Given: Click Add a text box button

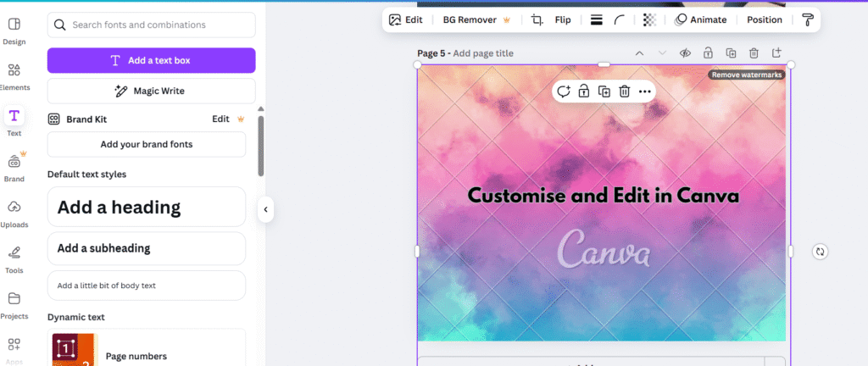Looking at the screenshot, I should pyautogui.click(x=151, y=60).
